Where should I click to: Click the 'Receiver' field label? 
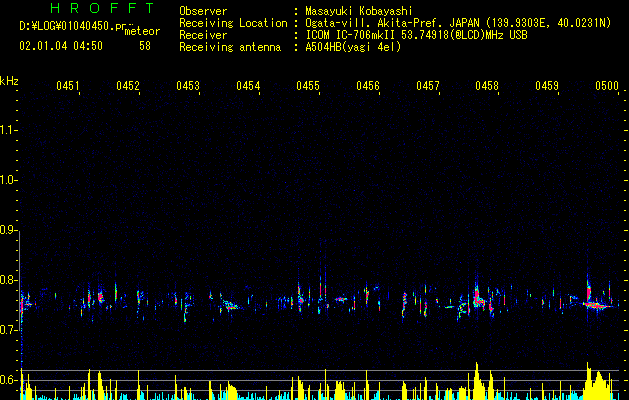[x=203, y=35]
